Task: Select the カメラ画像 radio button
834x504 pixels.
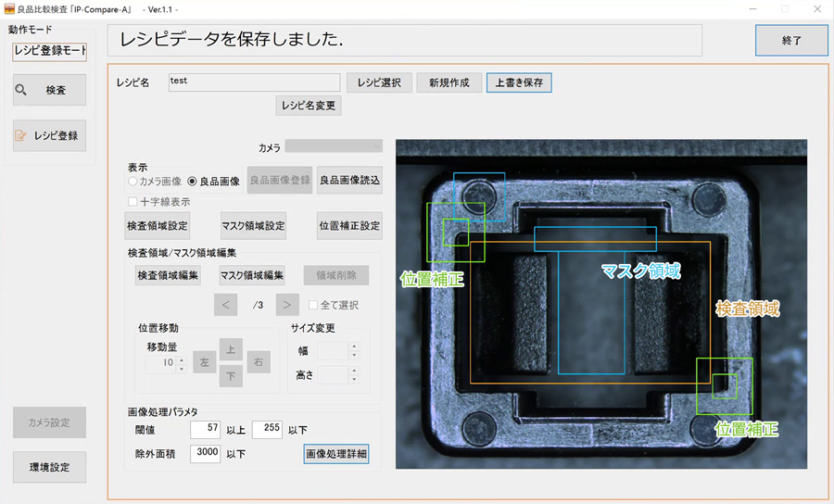Action: (133, 182)
